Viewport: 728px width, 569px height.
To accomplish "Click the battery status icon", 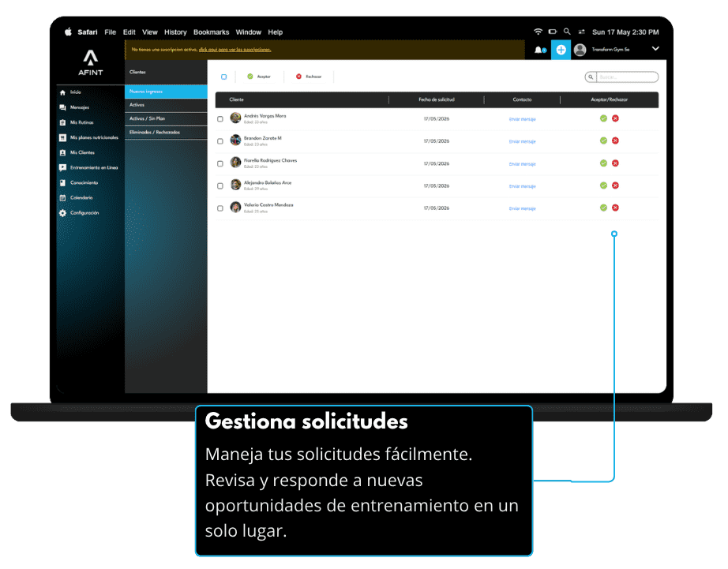I will point(553,32).
